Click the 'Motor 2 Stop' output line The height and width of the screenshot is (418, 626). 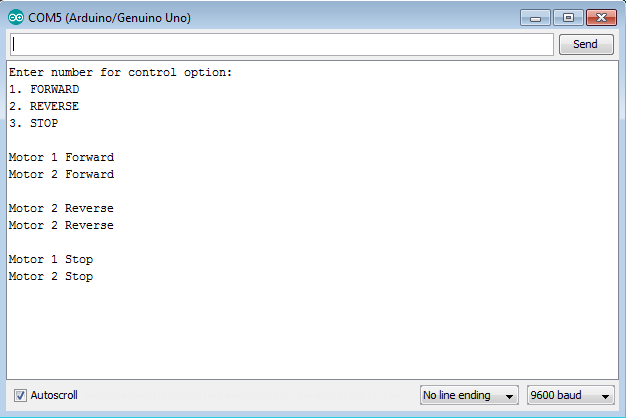[51, 276]
